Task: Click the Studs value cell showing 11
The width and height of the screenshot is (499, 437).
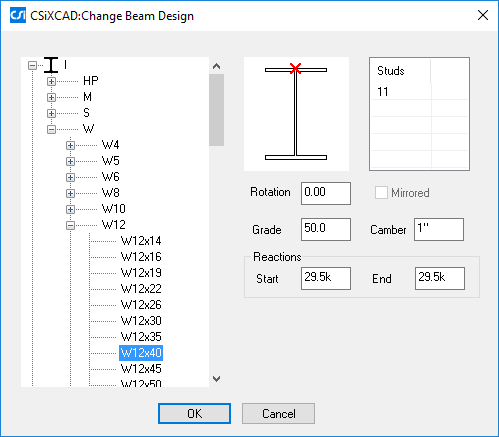Action: [x=401, y=92]
